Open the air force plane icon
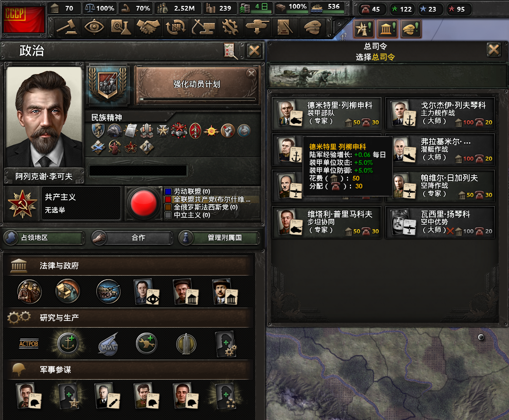Viewport: 509px width, 420px height. (x=257, y=27)
